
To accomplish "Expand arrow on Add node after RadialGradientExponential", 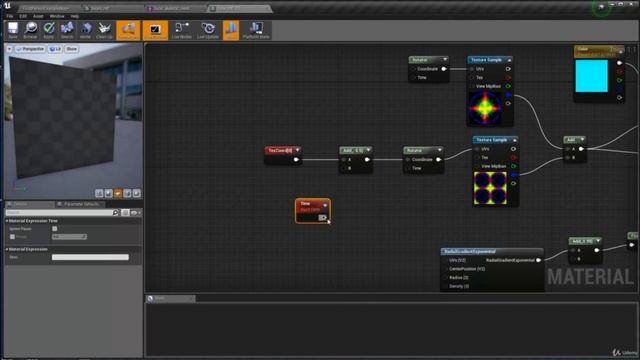I will (598, 241).
